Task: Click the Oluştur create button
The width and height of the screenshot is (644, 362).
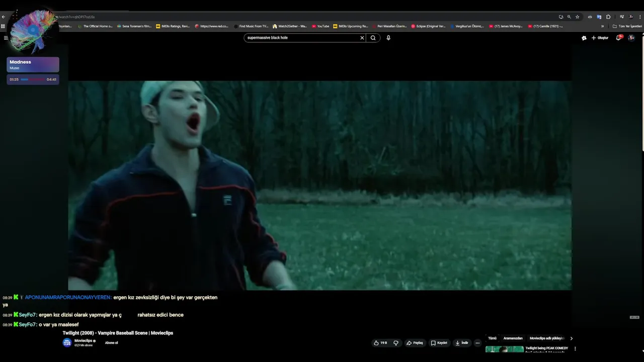Action: pyautogui.click(x=600, y=38)
